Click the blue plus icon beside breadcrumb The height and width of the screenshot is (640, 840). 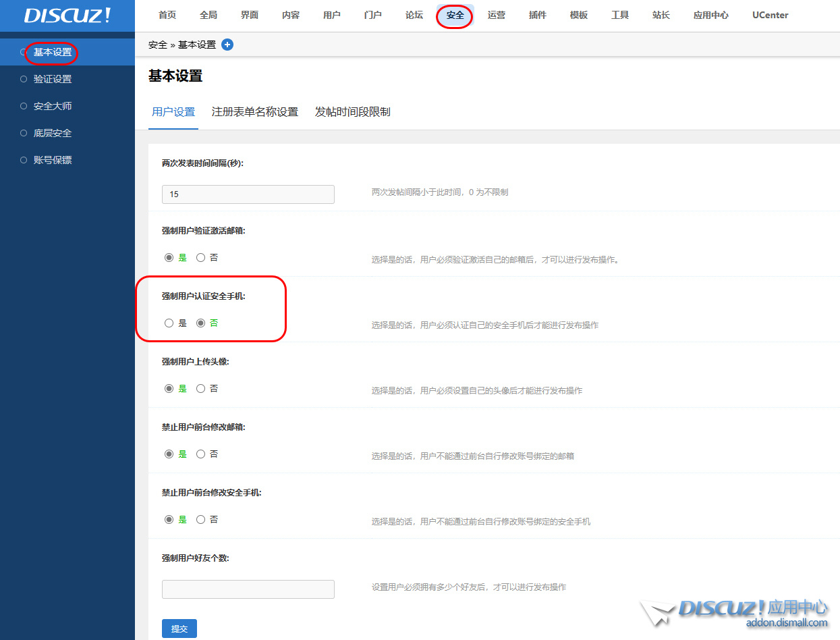pyautogui.click(x=227, y=45)
